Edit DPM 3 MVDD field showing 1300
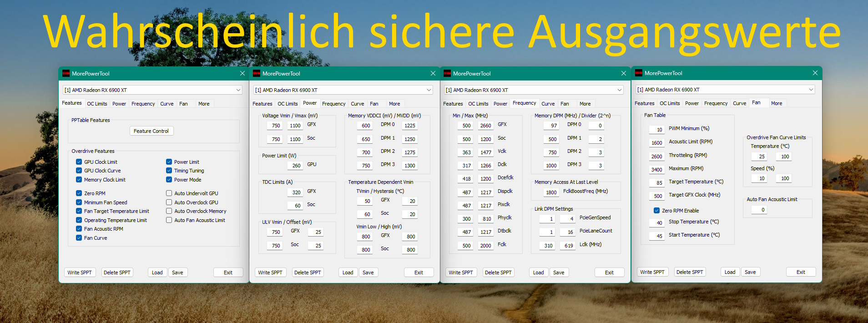This screenshot has width=868, height=323. 409,166
